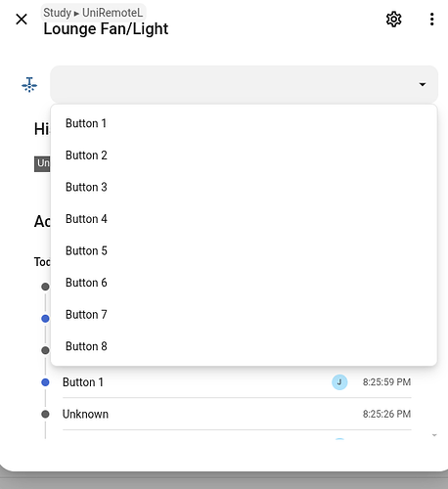
Task: Choose Button 4 option
Action: [244, 219]
